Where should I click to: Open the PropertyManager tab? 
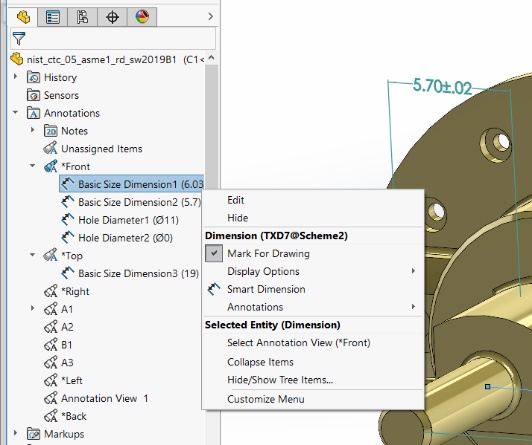53,17
